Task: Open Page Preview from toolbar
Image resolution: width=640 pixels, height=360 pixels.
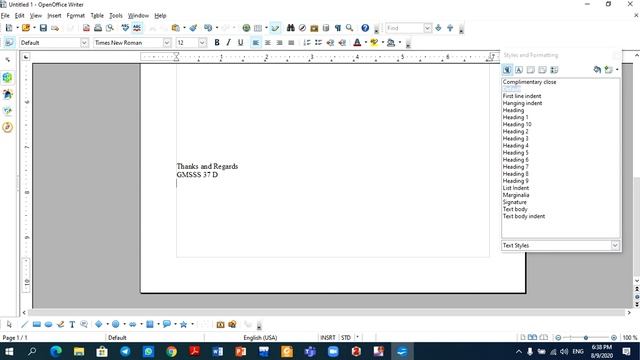Action: coord(110,28)
